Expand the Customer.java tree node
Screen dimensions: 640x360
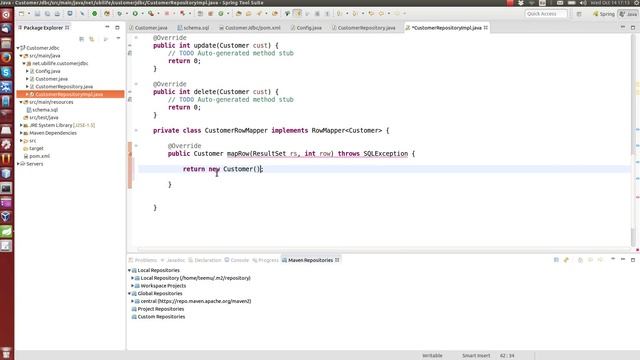(27, 79)
